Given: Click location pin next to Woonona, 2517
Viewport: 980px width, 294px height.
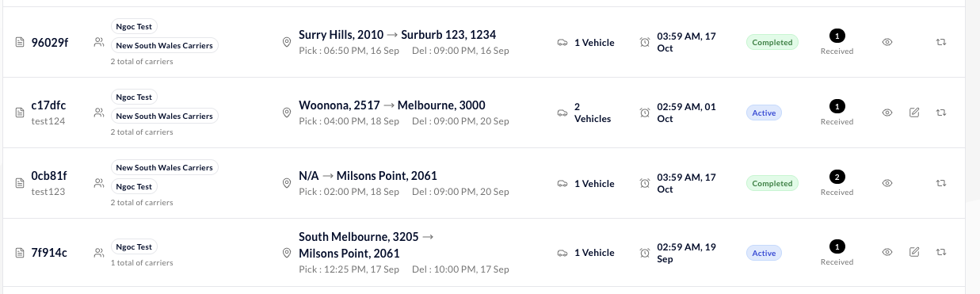Looking at the screenshot, I should tap(288, 113).
